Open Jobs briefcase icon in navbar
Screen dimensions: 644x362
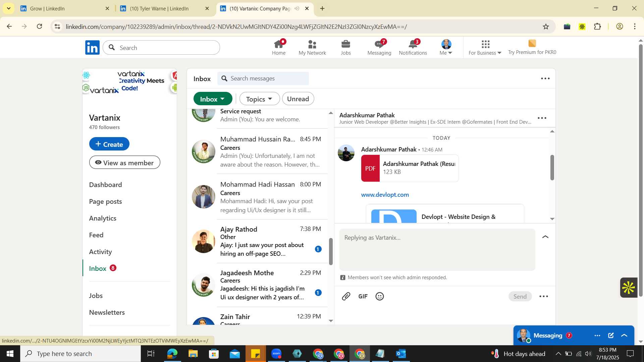click(x=346, y=48)
